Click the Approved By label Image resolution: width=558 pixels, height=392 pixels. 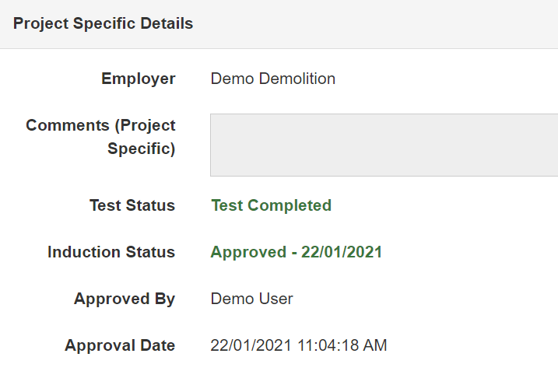click(x=125, y=299)
